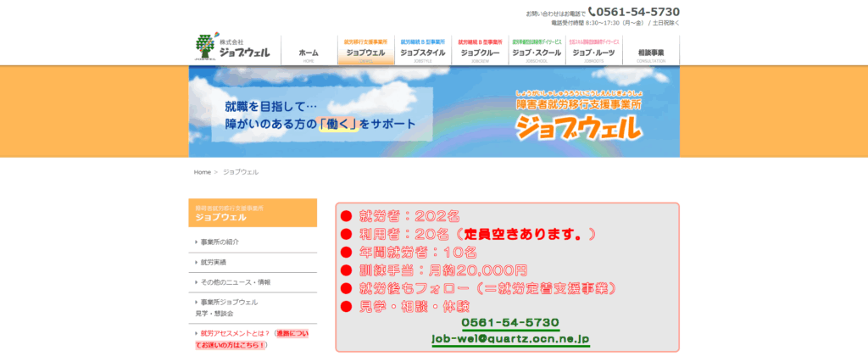Click the phone handset icon in header
This screenshot has height=356, width=868.
pyautogui.click(x=592, y=12)
